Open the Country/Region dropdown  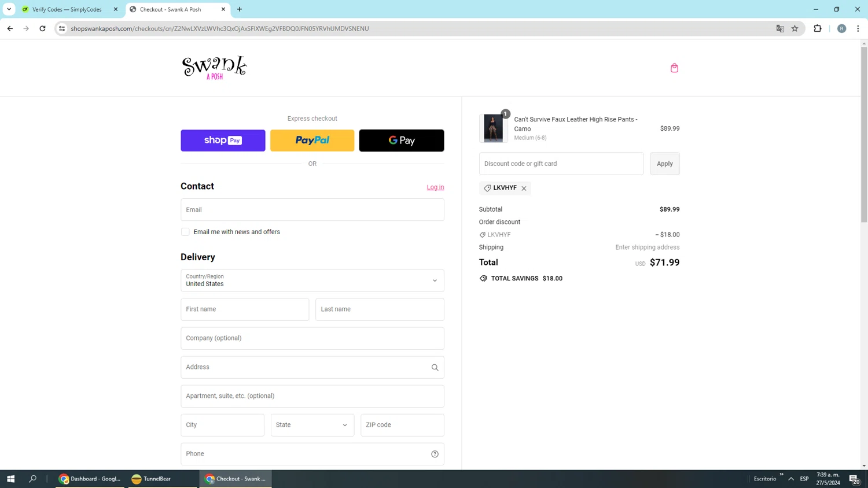[312, 280]
